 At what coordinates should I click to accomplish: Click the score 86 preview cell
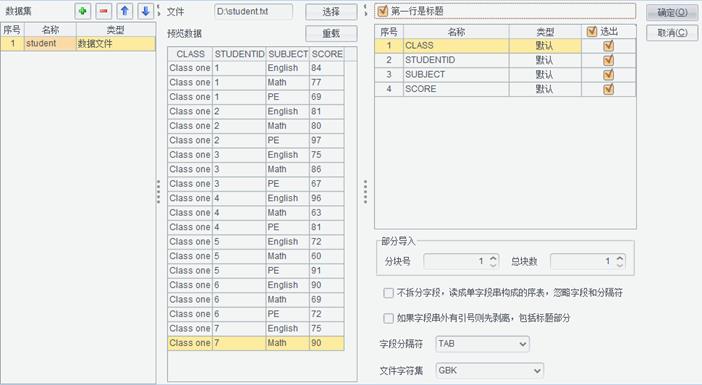(x=326, y=169)
